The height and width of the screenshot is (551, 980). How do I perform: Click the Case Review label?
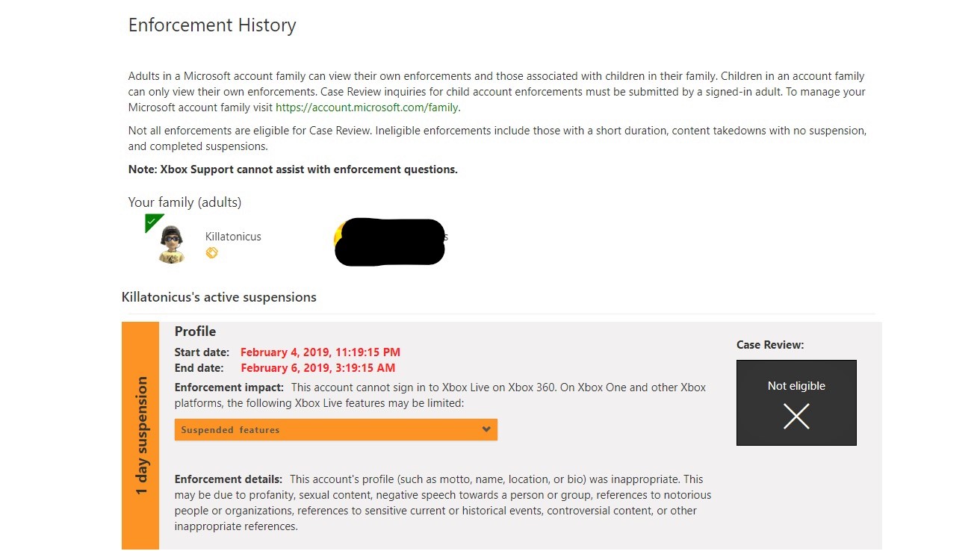[770, 345]
